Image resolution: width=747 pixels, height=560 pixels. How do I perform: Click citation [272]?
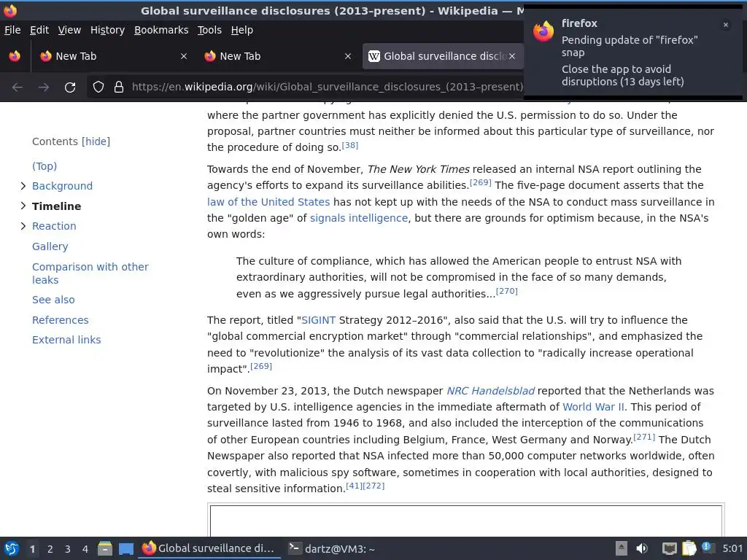[373, 486]
